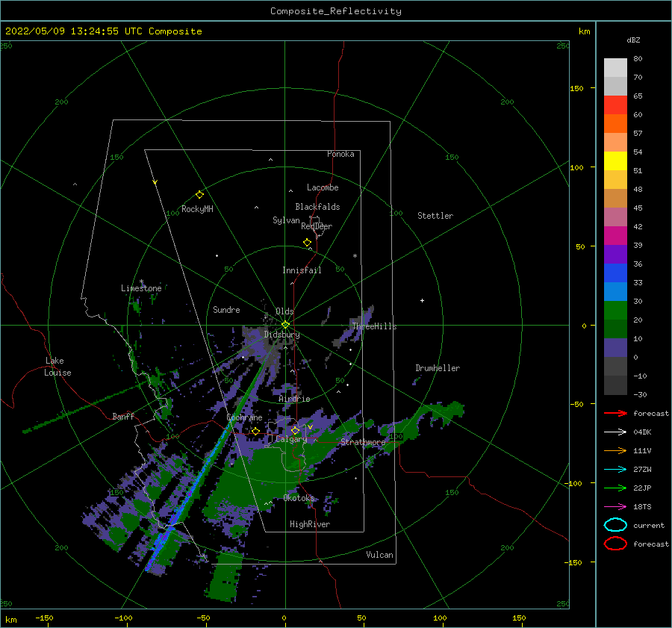
Task: Click the red forecast arrow in legend
Action: [615, 413]
